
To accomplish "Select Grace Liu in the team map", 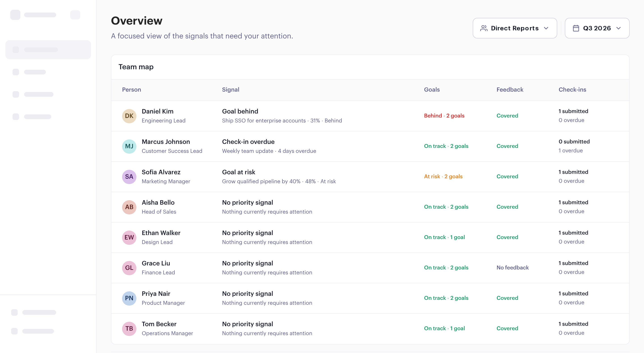I will (x=156, y=263).
